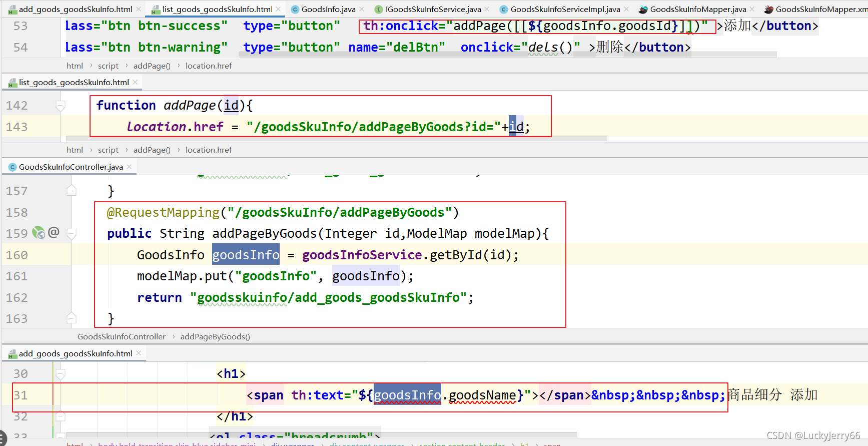Click the @ request mapping gutter icon on line 159
Screen dimensions: 868x446
click(54, 232)
